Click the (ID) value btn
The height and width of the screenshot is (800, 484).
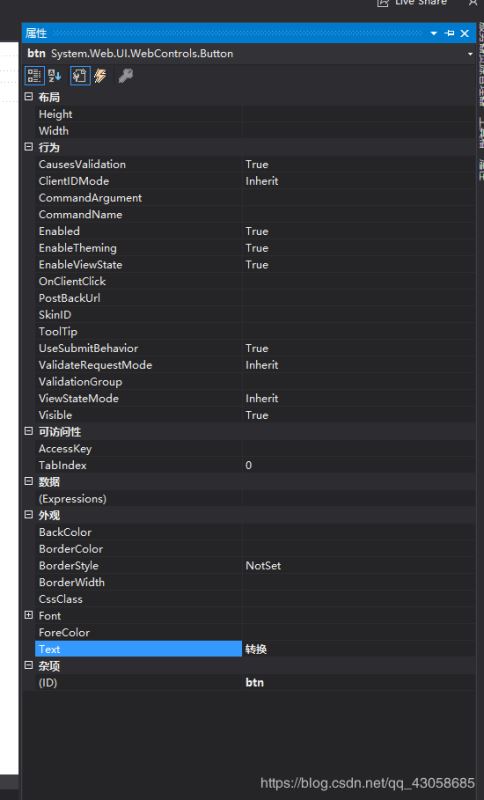[254, 683]
